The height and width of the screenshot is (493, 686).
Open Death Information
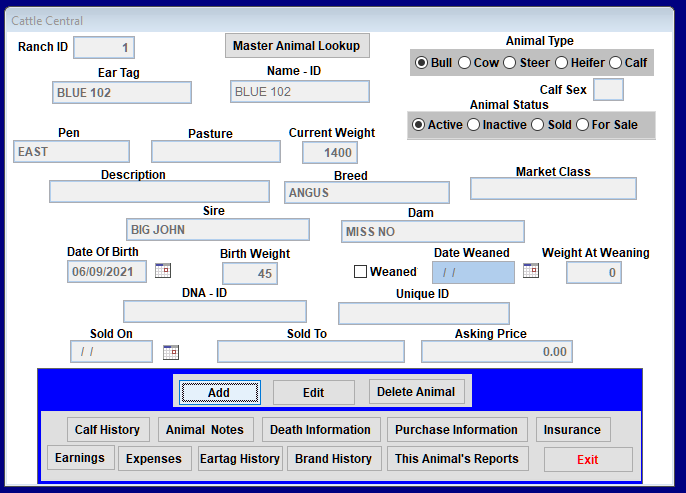(x=321, y=430)
